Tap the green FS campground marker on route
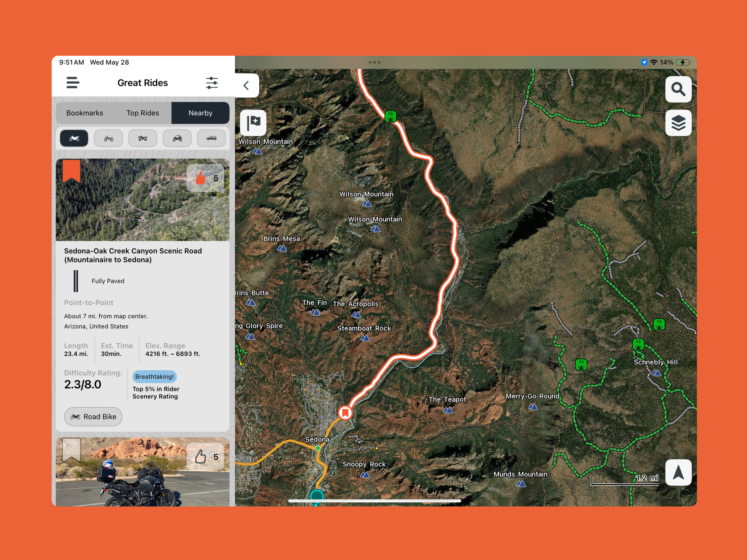 pyautogui.click(x=390, y=116)
